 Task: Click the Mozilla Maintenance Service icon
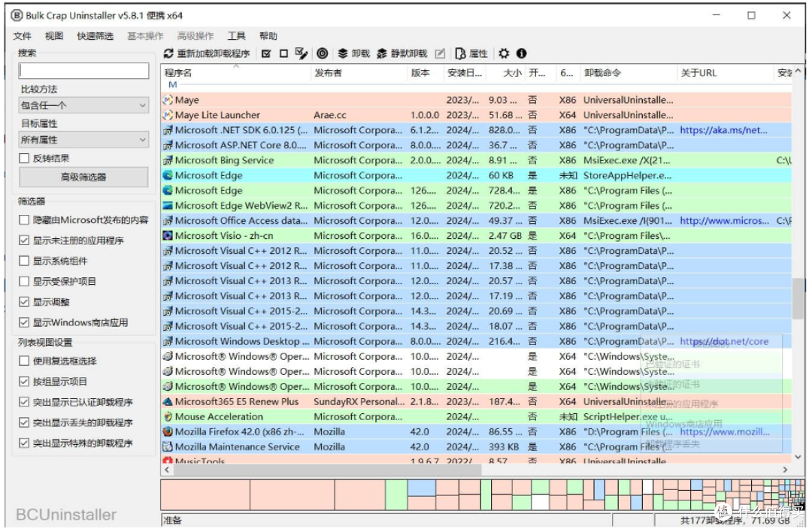tap(168, 446)
